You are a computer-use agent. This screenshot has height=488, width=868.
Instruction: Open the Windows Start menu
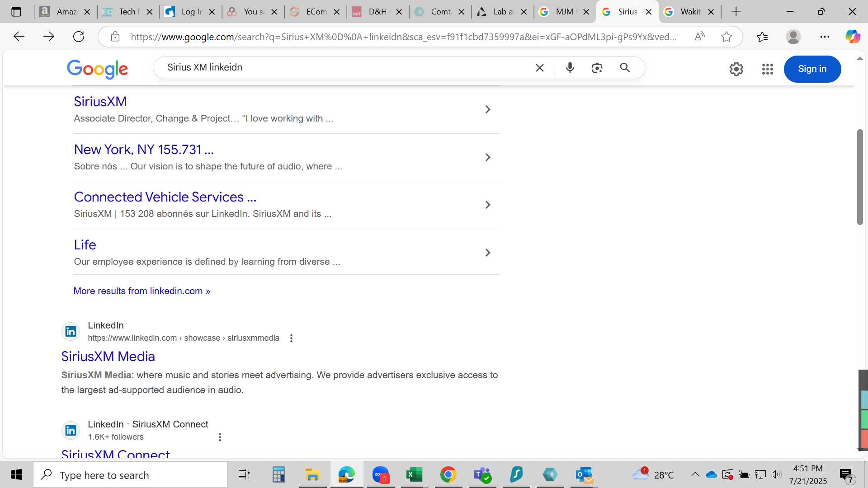coord(16,475)
